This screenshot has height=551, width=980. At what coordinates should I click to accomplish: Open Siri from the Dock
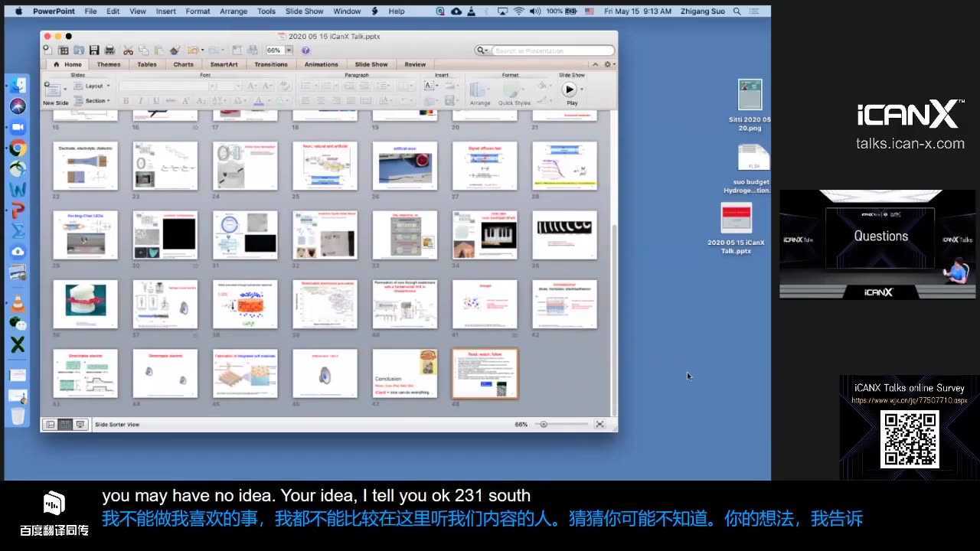[x=18, y=106]
